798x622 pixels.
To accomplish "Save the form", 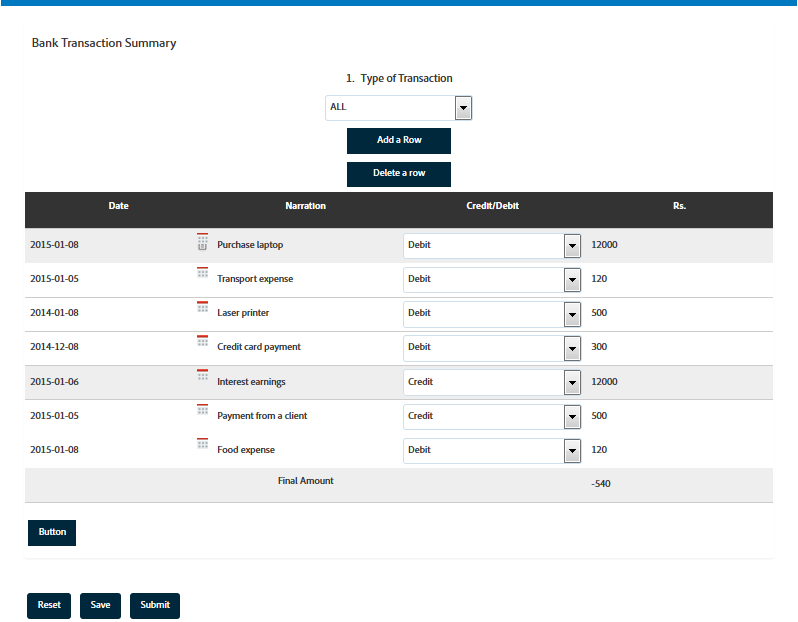I will (100, 606).
